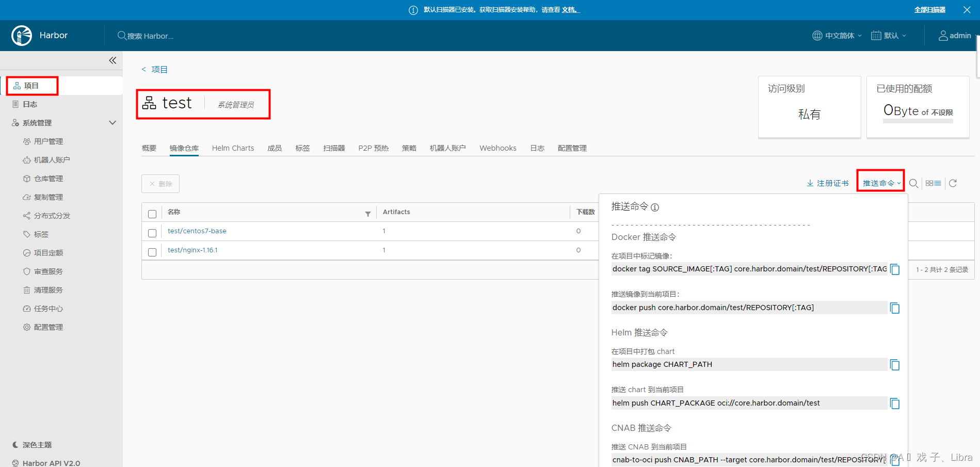Open 任务中心 in sidebar
The image size is (980, 467).
pos(49,309)
